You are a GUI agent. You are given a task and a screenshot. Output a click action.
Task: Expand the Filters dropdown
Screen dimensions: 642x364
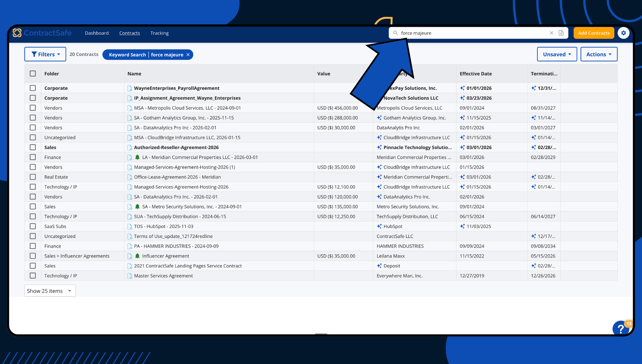point(46,54)
